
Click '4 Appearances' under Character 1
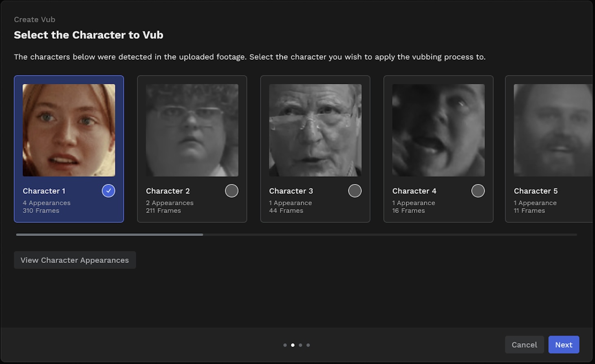46,203
